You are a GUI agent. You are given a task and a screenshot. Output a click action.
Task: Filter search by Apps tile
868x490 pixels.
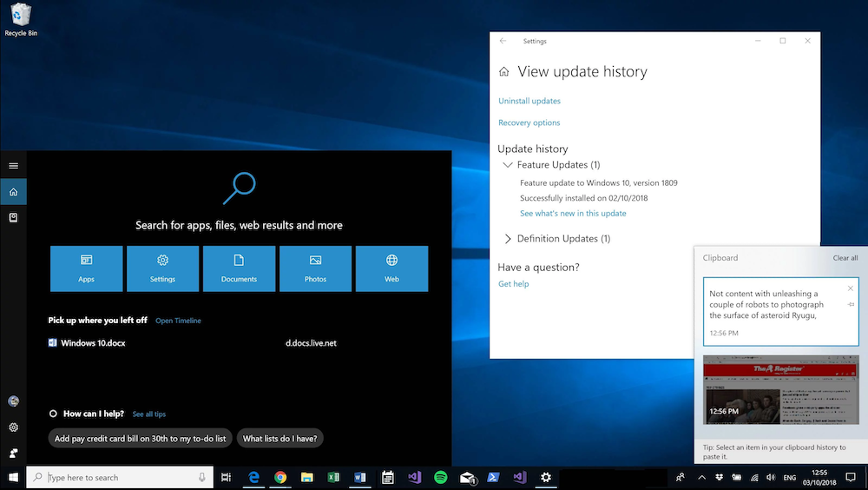point(86,268)
